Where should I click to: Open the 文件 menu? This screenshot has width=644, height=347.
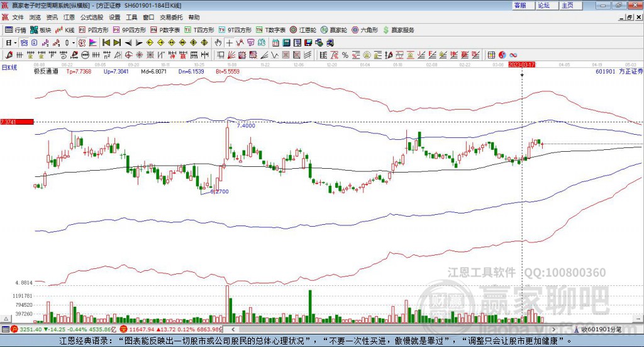click(x=18, y=17)
